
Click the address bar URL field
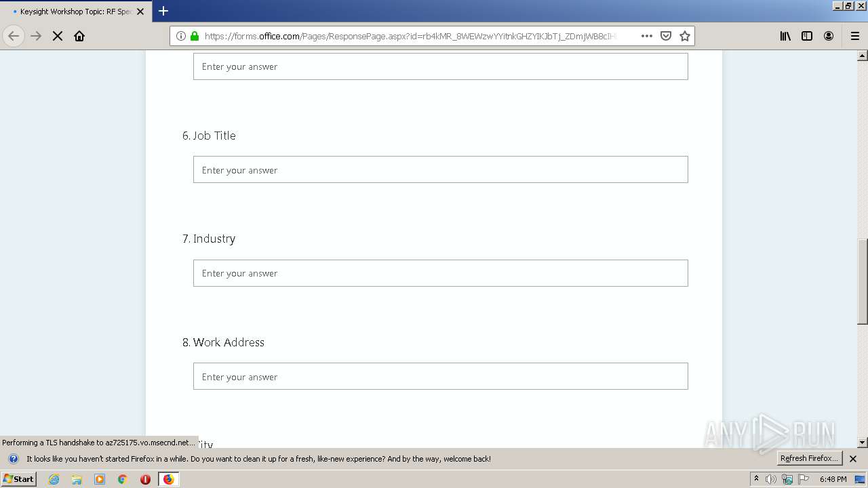(410, 36)
